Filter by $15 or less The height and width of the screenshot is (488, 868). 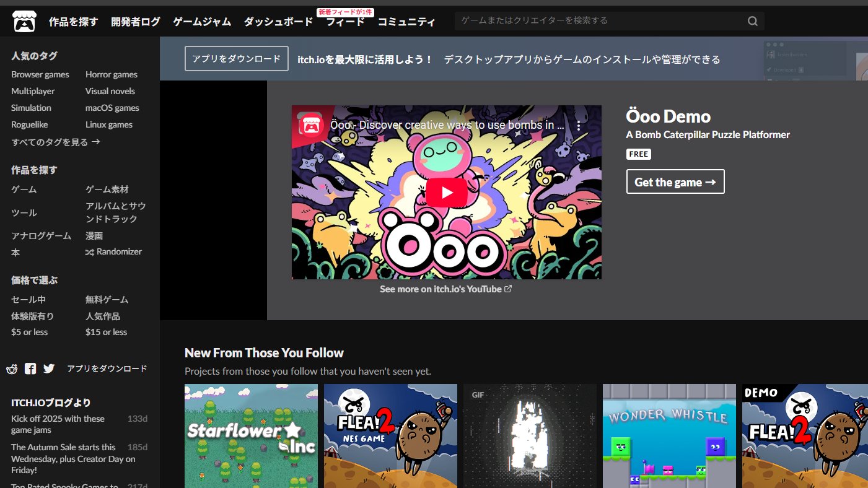pyautogui.click(x=106, y=333)
